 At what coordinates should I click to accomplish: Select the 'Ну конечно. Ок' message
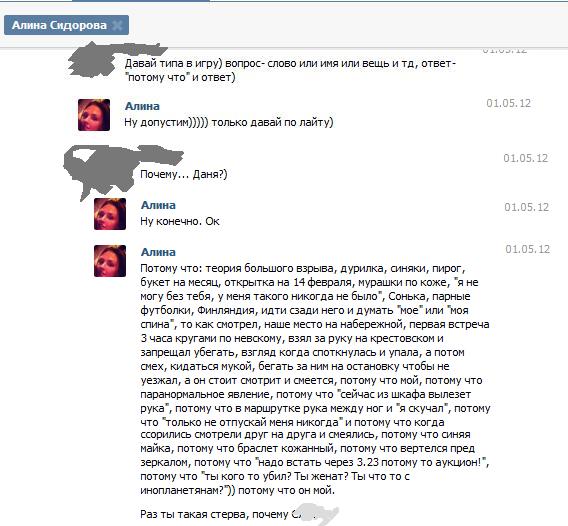pyautogui.click(x=180, y=221)
